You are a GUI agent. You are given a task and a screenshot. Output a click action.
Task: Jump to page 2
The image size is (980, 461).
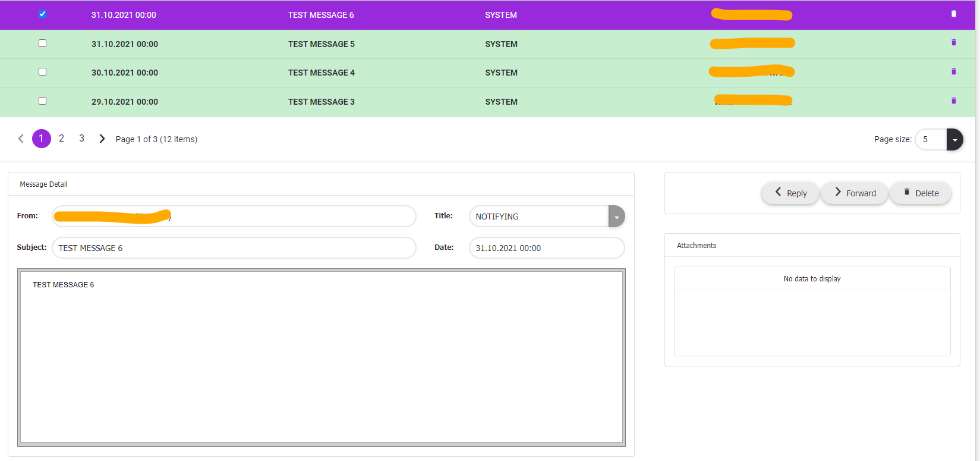(x=61, y=139)
